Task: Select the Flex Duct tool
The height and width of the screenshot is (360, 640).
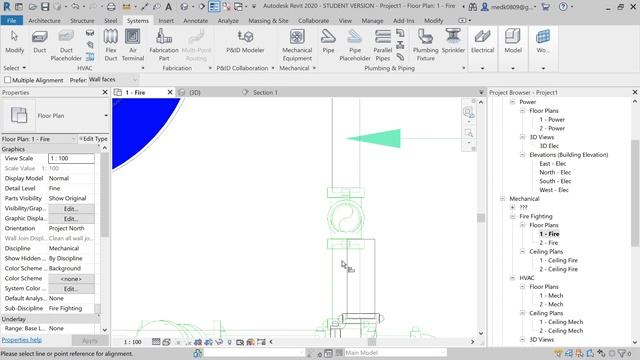Action: coord(111,45)
